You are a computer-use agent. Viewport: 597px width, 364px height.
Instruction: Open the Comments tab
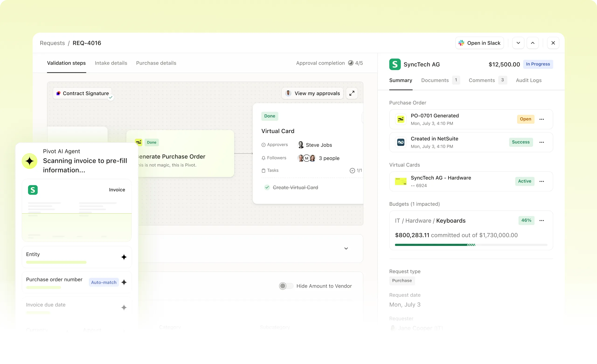pos(481,80)
